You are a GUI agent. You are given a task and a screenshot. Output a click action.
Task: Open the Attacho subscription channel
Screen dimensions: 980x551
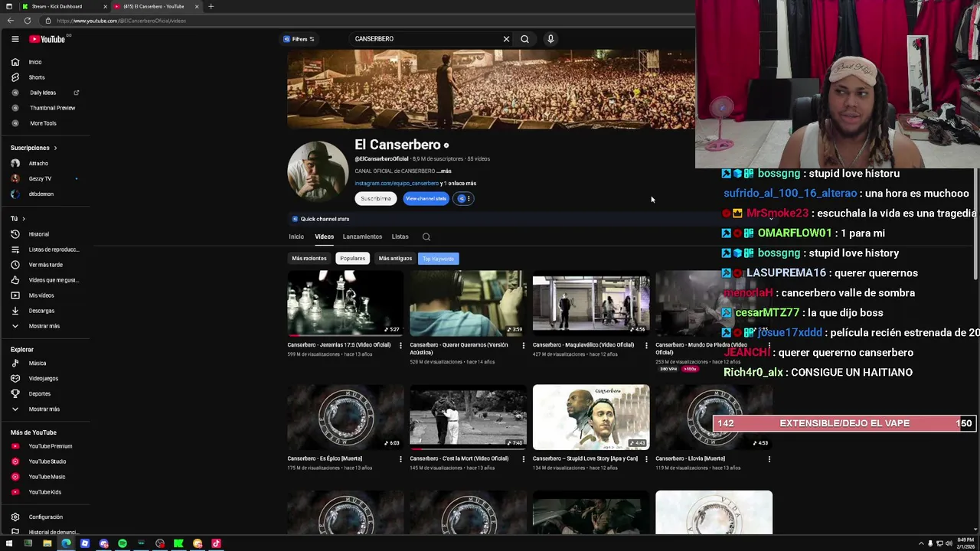[38, 163]
